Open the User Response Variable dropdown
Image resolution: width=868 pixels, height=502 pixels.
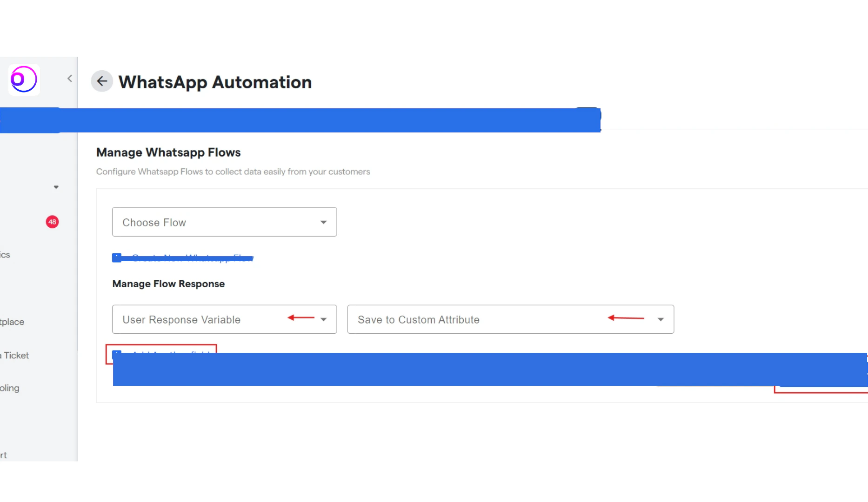224,319
